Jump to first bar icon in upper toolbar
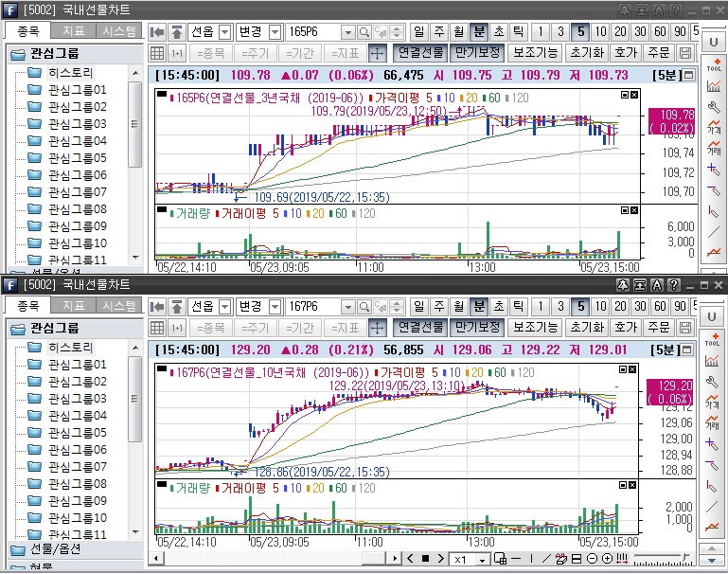Image resolution: width=728 pixels, height=574 pixels. pyautogui.click(x=158, y=31)
